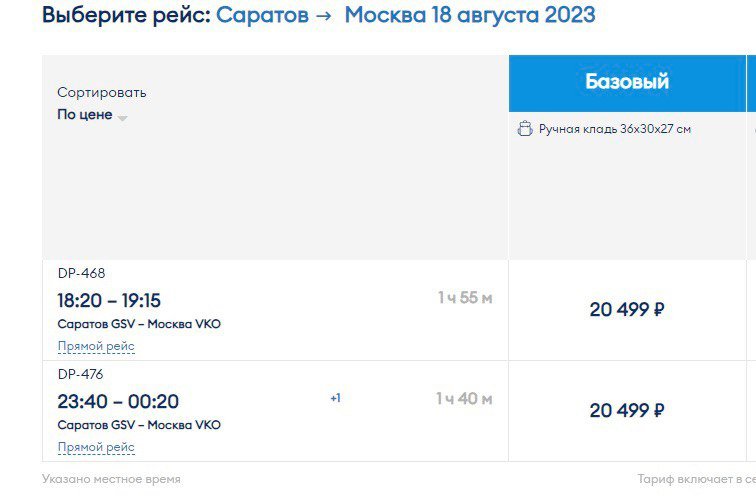This screenshot has width=756, height=497.
Task: Click the 'Саратов' city in heading
Action: coord(262,15)
